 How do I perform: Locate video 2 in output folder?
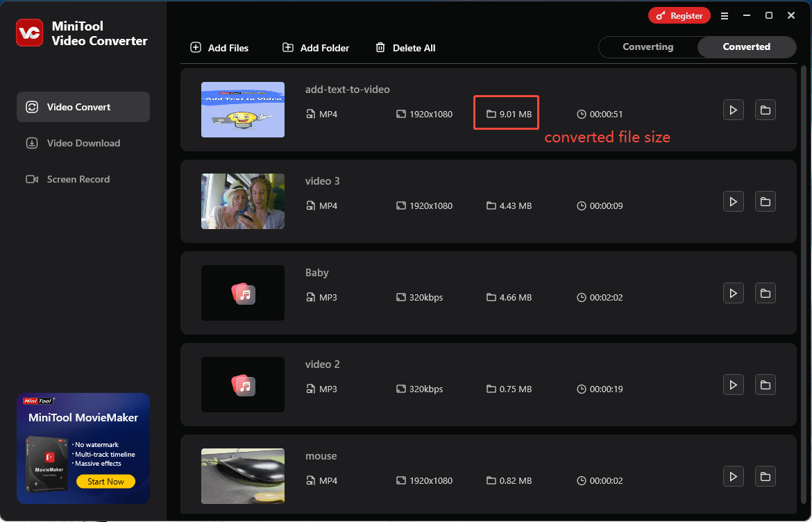click(765, 385)
